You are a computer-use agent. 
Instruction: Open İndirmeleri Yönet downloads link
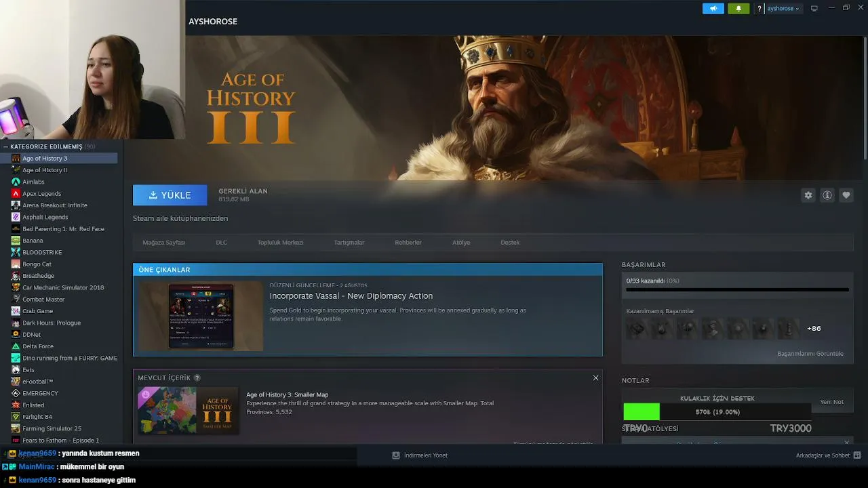pos(425,455)
